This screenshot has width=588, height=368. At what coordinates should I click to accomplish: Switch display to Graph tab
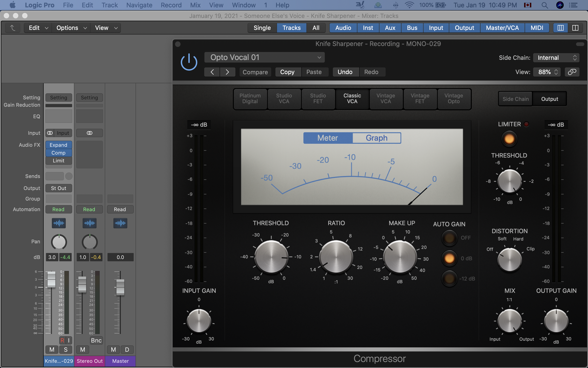(377, 138)
